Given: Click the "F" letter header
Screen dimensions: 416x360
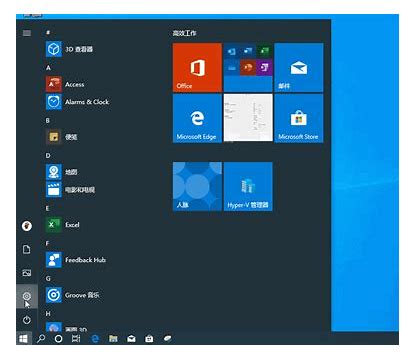Looking at the screenshot, I should pos(47,243).
